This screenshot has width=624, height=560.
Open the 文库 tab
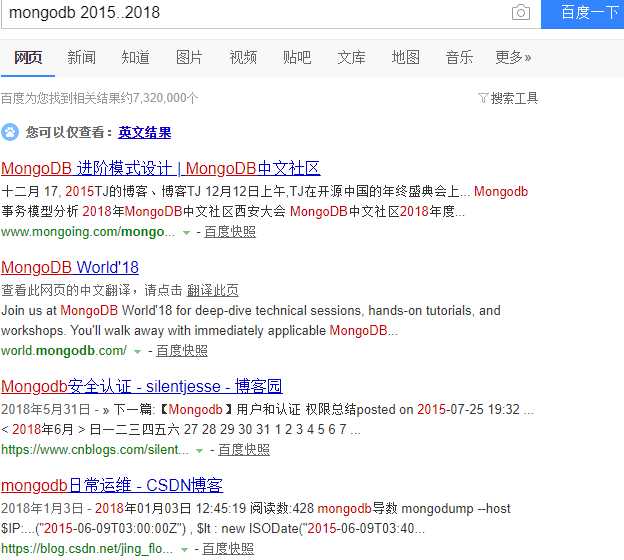tap(351, 57)
